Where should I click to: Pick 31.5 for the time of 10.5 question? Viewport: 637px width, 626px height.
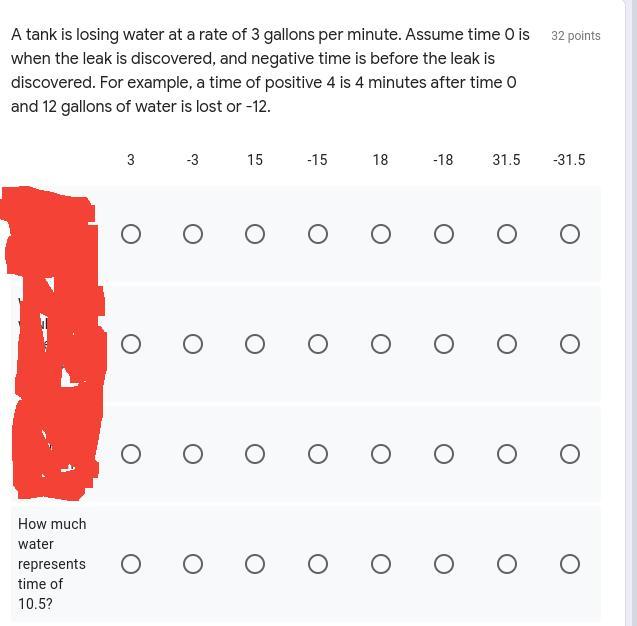[x=507, y=564]
